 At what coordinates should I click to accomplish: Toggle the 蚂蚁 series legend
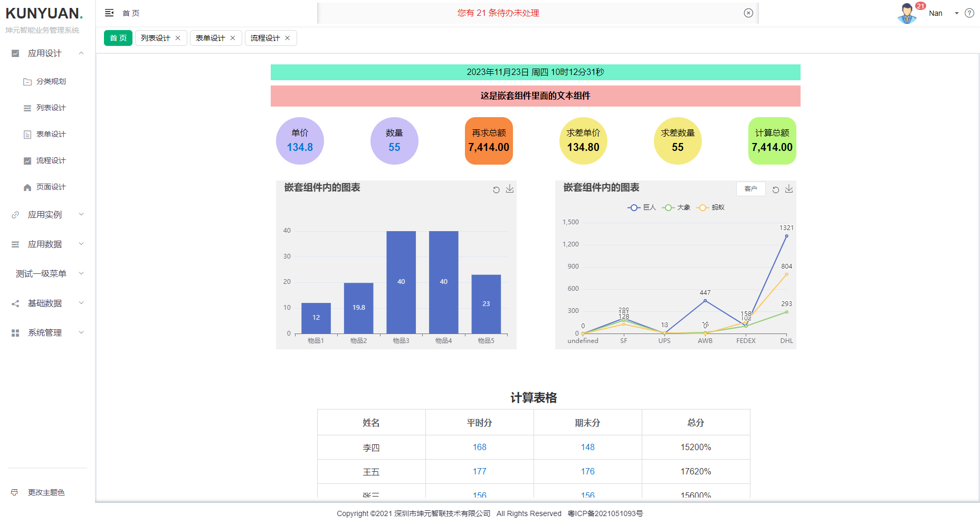pyautogui.click(x=710, y=207)
